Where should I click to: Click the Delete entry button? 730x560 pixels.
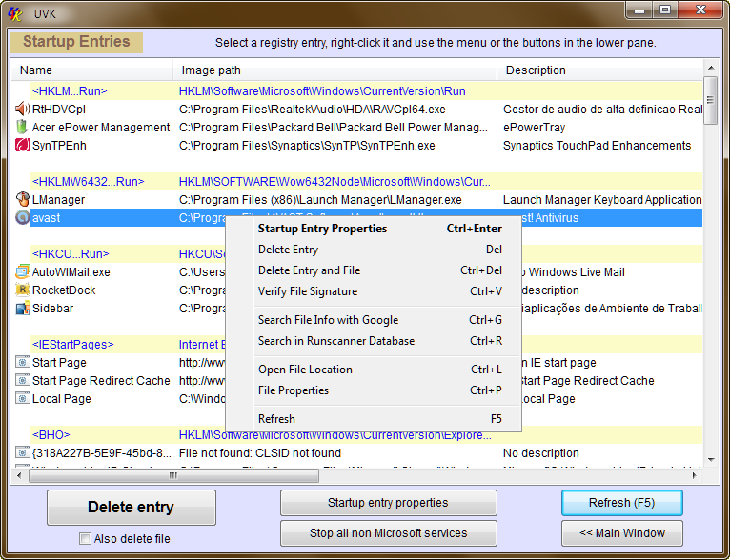click(132, 507)
